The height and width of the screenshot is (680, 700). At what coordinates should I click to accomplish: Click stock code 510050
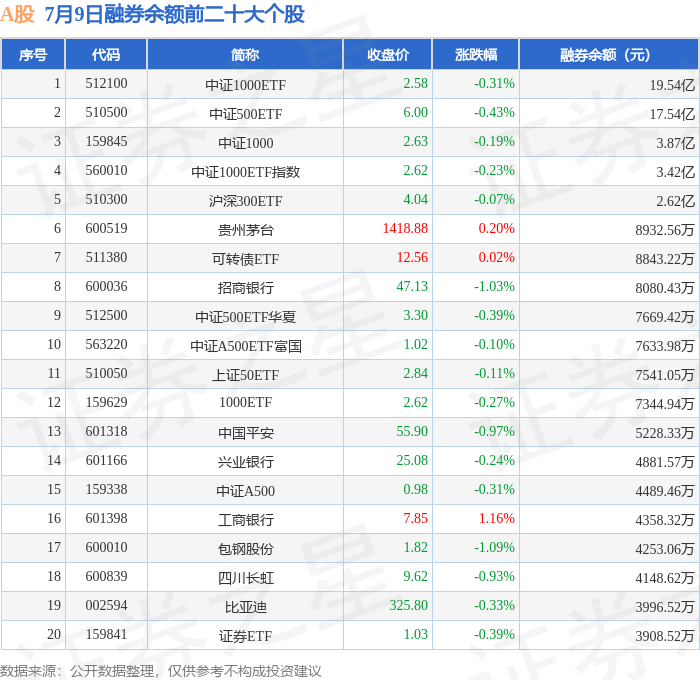pyautogui.click(x=106, y=373)
